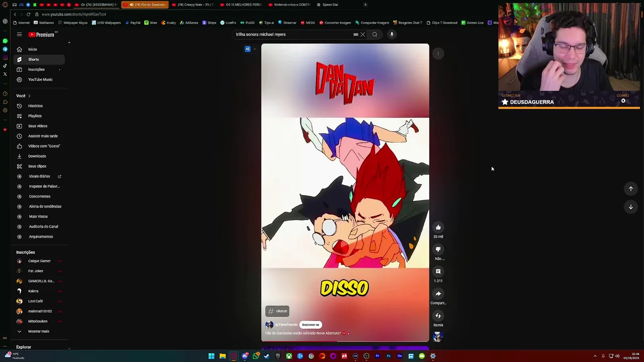Open File Explorer from the taskbar
Viewport: 644px width, 362px height.
(x=222, y=356)
